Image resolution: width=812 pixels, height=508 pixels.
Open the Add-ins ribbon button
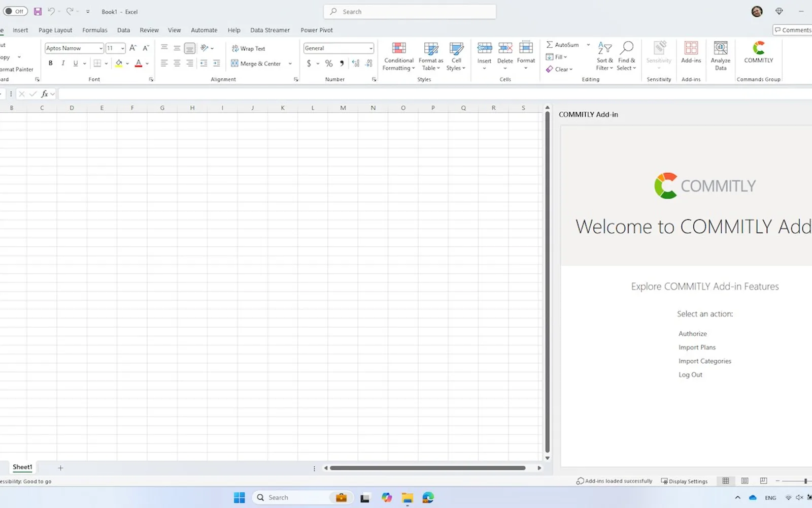691,52
